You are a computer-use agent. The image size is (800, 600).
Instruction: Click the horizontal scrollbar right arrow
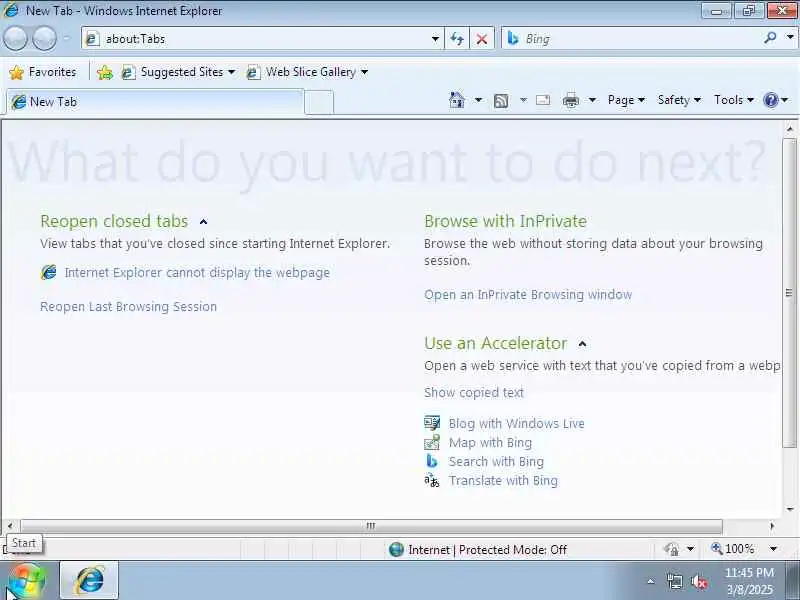[771, 526]
